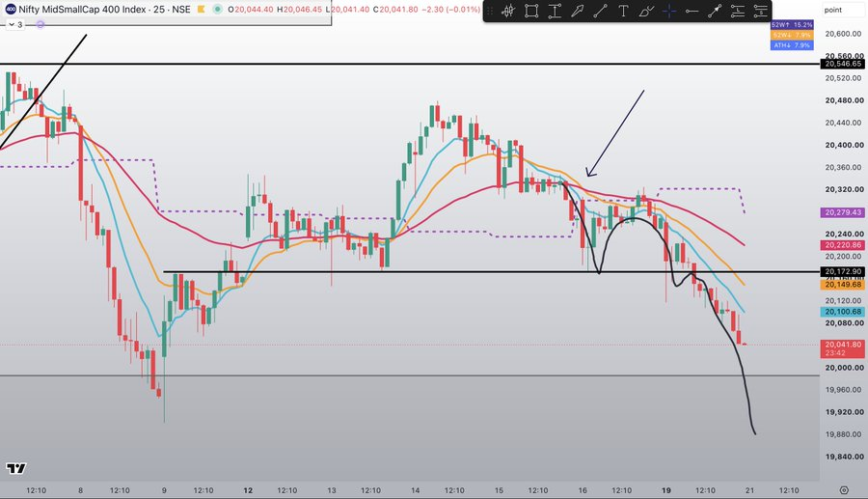Click the 52W high 15.2% label
The image size is (868, 499).
(792, 25)
